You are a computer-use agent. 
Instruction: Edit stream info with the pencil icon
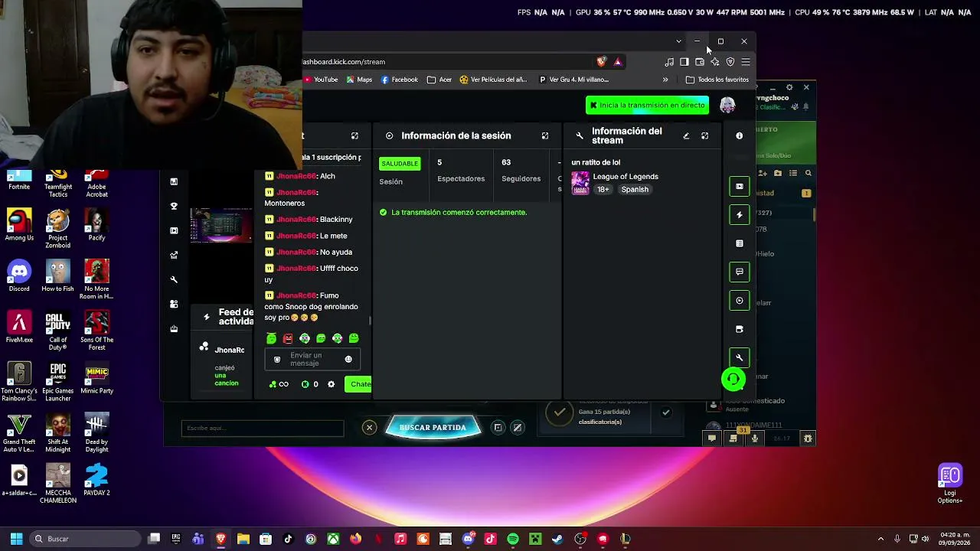(x=686, y=136)
